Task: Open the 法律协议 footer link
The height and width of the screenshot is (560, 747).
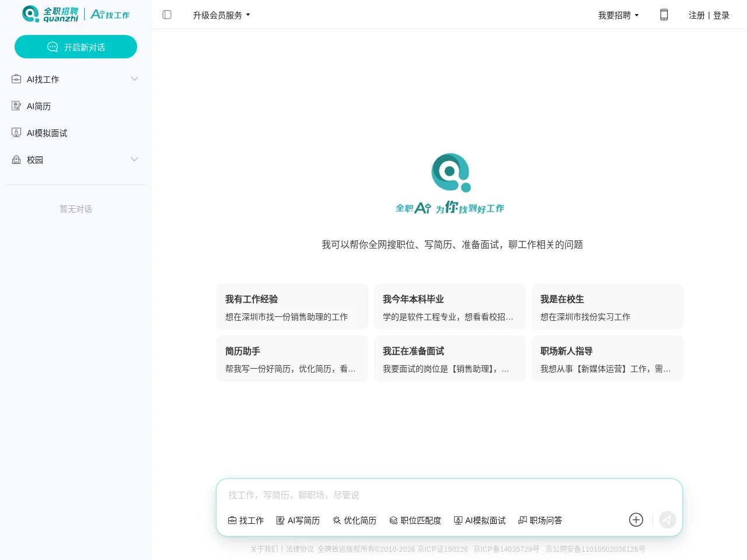Action: click(300, 549)
